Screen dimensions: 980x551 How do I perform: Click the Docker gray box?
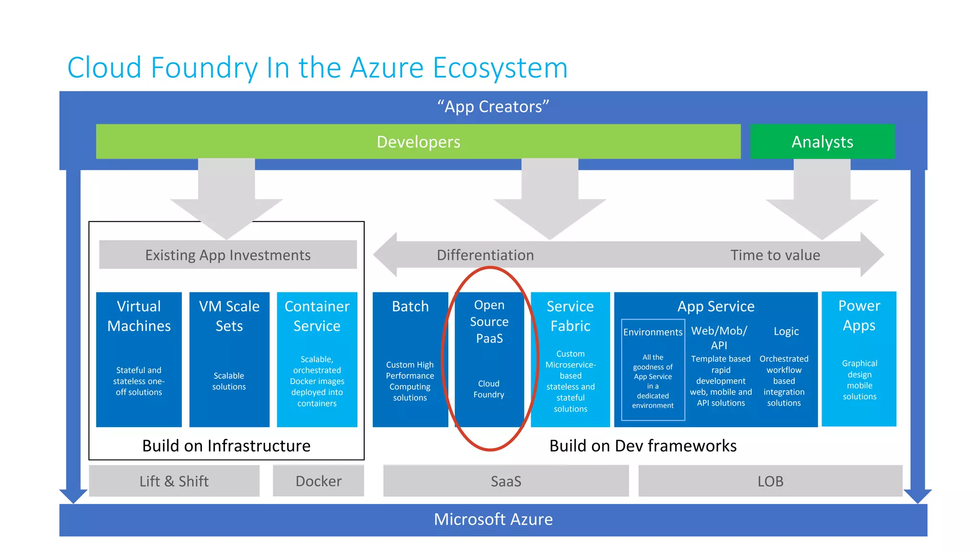tap(318, 481)
